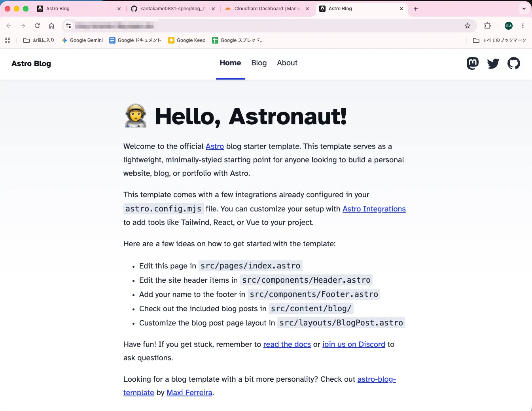Open the green profile avatar
Viewport: 532px width, 411px height.
tap(509, 26)
